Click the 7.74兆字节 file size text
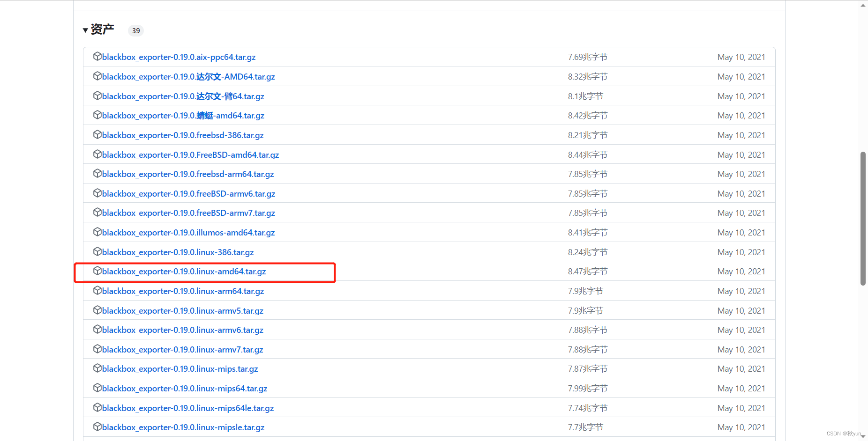 (x=588, y=408)
